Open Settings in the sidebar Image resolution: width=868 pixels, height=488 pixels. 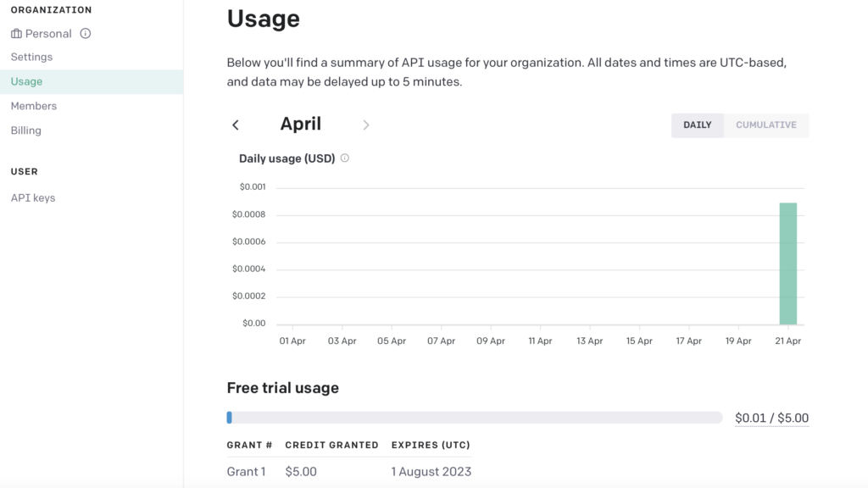31,57
